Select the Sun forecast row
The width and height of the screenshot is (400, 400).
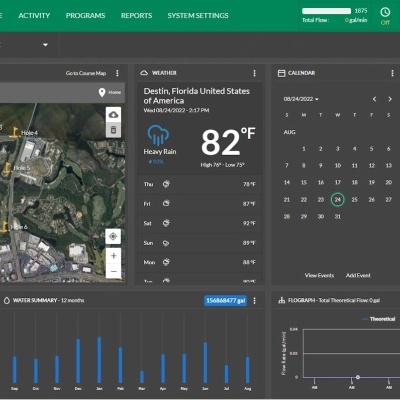click(200, 243)
